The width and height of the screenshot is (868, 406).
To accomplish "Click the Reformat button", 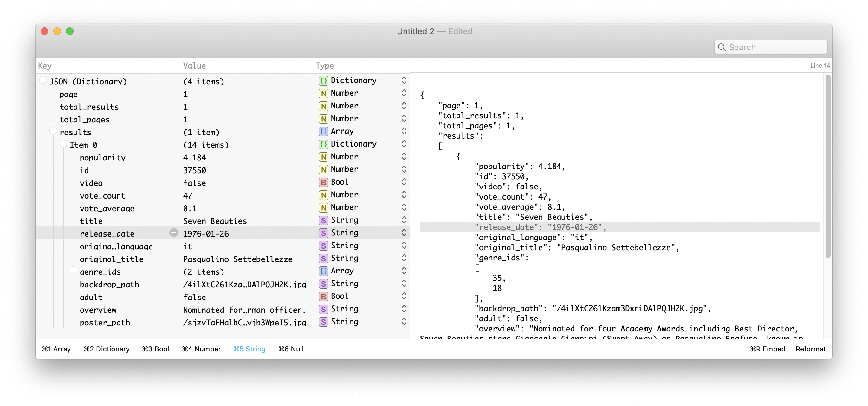I will 810,349.
